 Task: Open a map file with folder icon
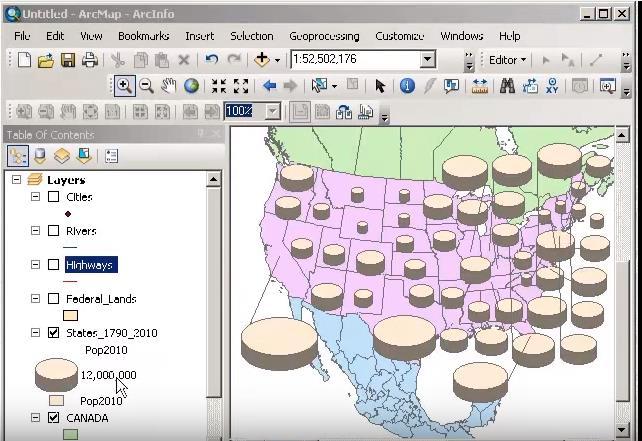46,60
